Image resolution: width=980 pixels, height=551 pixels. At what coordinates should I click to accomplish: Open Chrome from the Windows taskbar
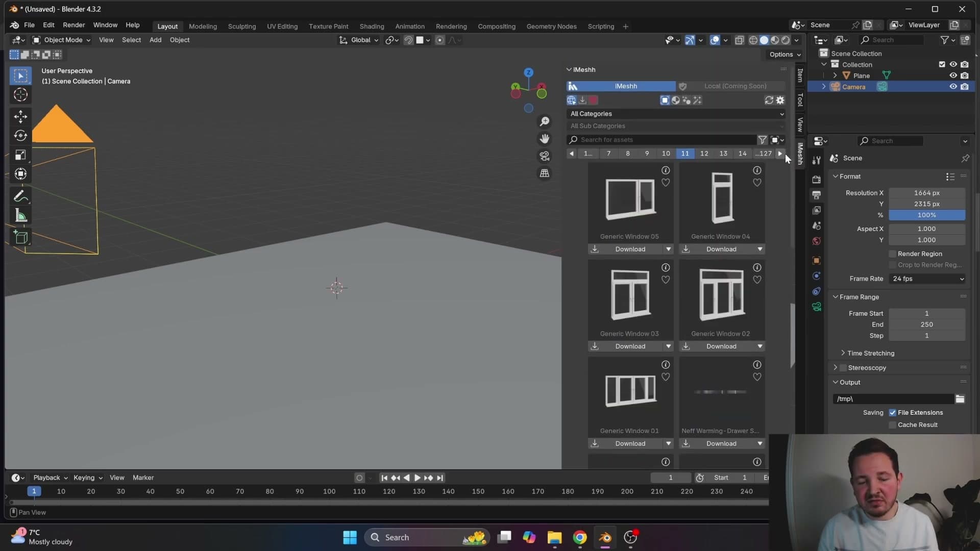pyautogui.click(x=580, y=537)
